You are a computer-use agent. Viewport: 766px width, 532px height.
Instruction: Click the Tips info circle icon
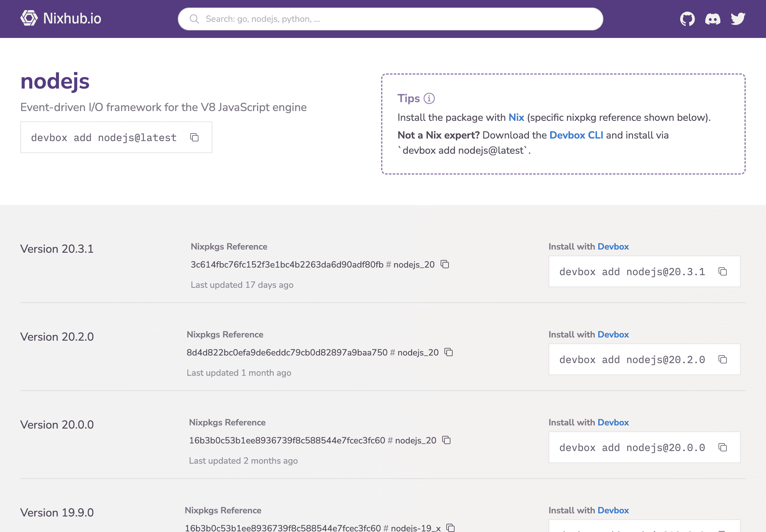[x=429, y=98]
